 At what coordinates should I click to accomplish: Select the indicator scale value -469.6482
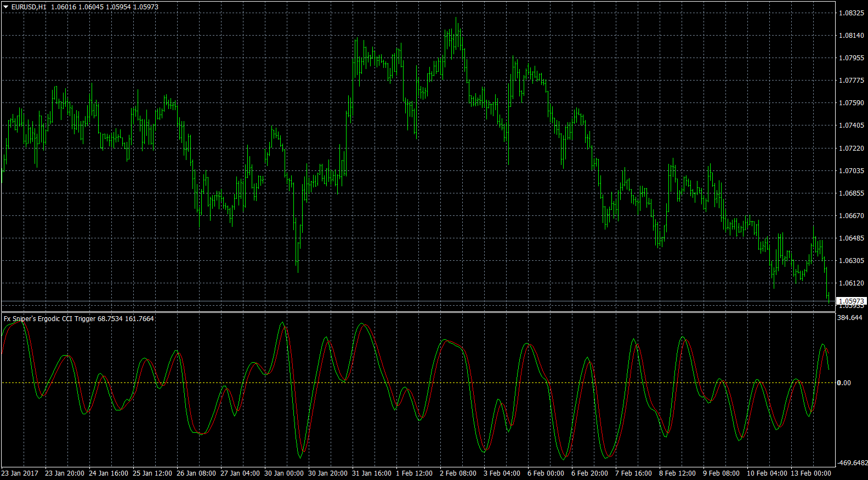pyautogui.click(x=852, y=463)
